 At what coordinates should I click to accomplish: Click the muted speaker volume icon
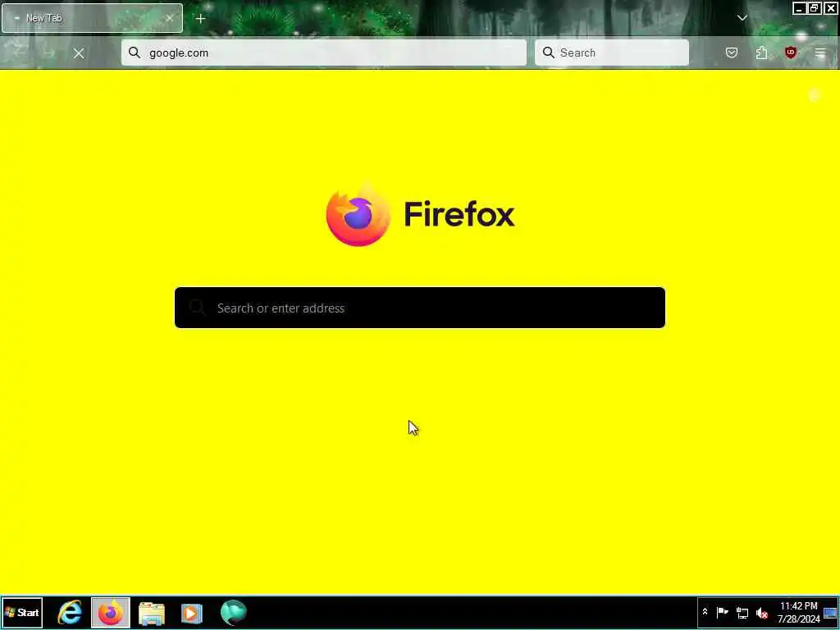[x=761, y=612]
